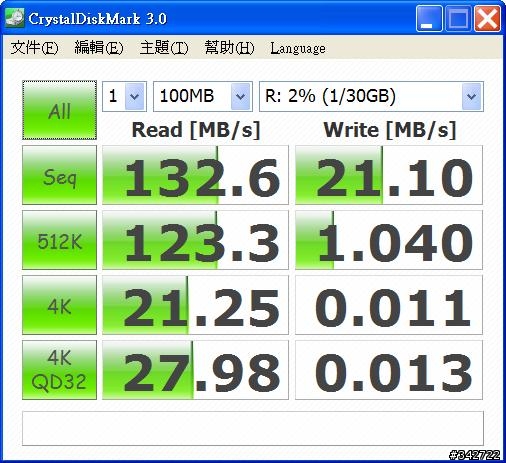
Task: Open the test count dropdown showing 1
Action: (124, 96)
